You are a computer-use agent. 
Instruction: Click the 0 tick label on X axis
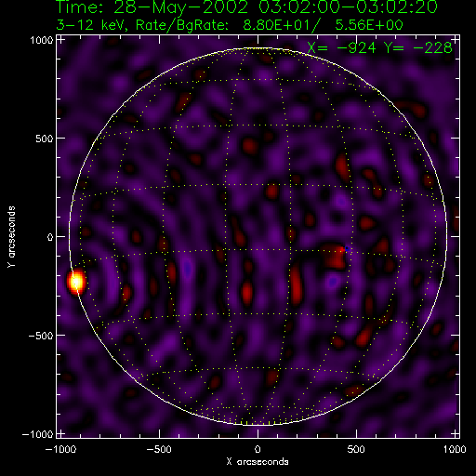[258, 449]
